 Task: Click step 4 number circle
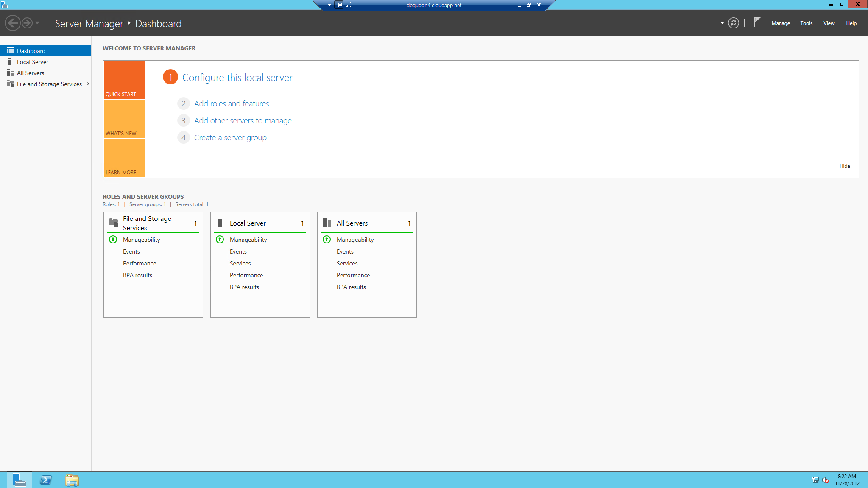[183, 137]
